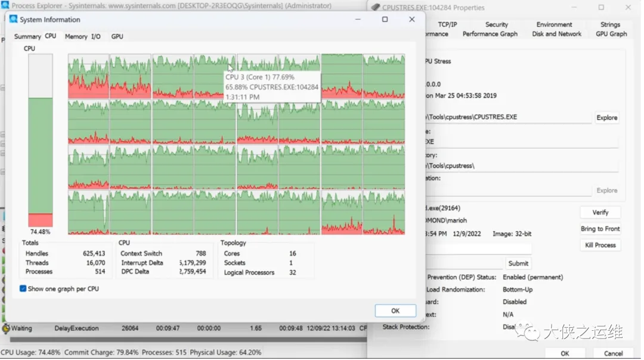This screenshot has height=360, width=644.
Task: Click DelayExecution in the Process Explorer row
Action: click(77, 329)
